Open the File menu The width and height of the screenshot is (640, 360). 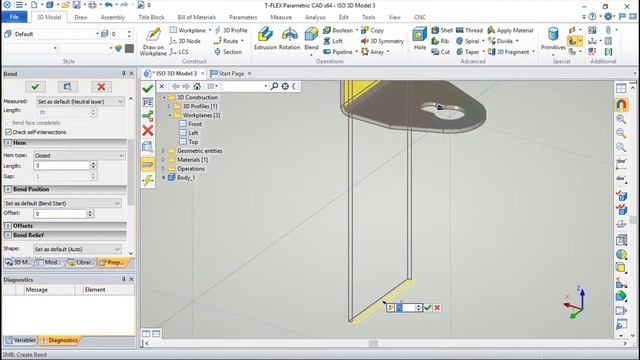coord(14,17)
